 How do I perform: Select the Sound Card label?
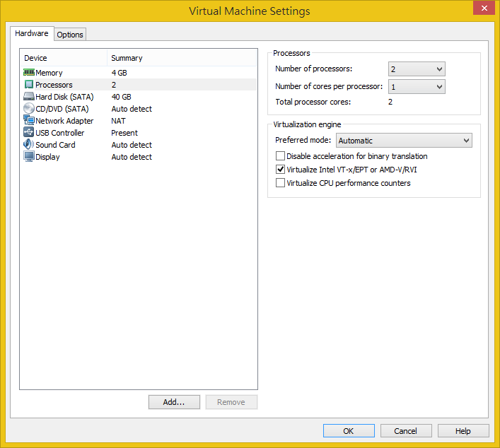[55, 145]
